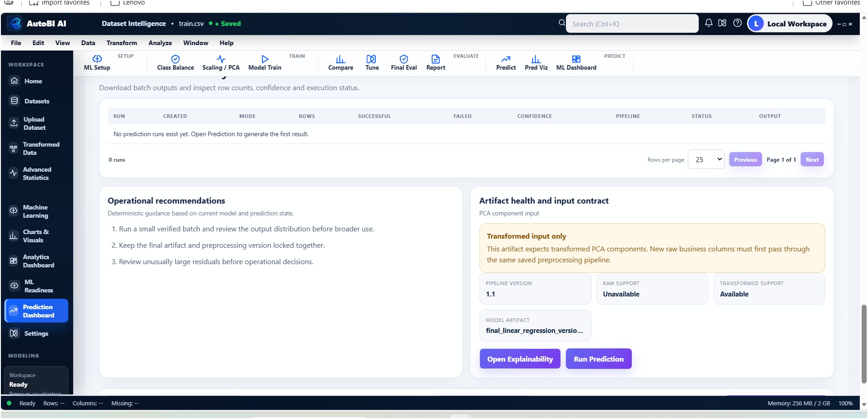Click Dataset Intelligence title text
Screen dimensions: 868x419
tap(134, 24)
